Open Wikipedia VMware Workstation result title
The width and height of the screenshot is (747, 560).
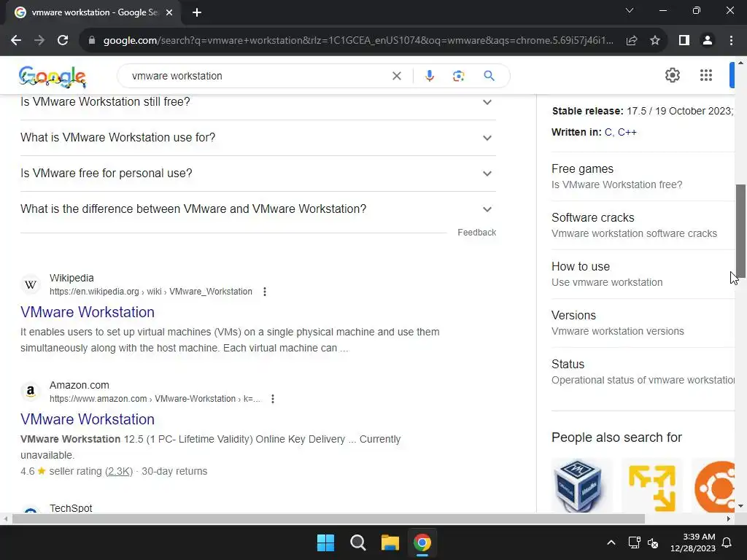point(88,312)
